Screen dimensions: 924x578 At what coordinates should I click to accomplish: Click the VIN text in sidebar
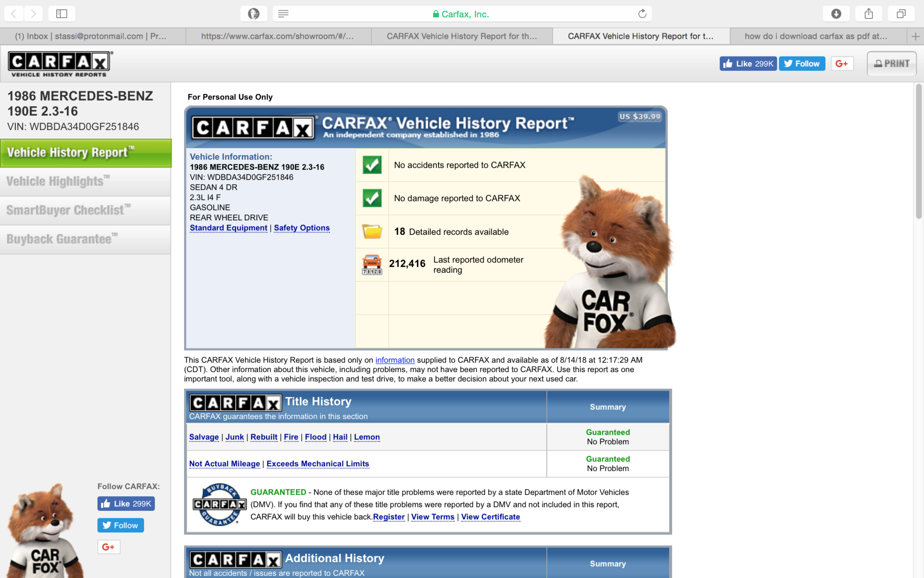(73, 127)
